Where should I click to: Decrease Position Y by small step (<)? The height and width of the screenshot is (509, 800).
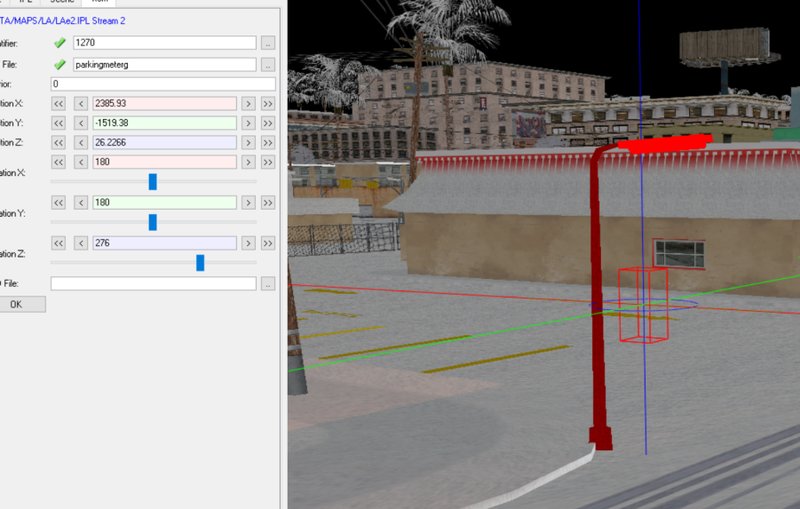81,123
